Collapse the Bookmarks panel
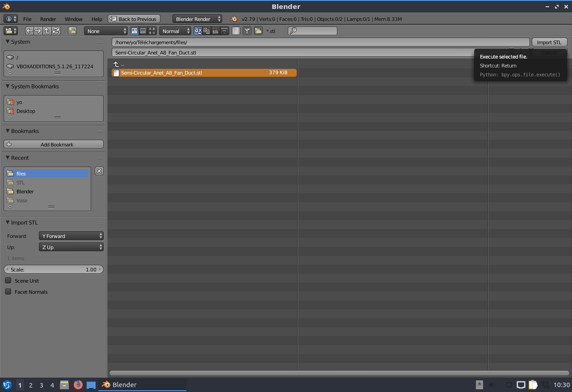This screenshot has width=572, height=392. pyautogui.click(x=8, y=131)
